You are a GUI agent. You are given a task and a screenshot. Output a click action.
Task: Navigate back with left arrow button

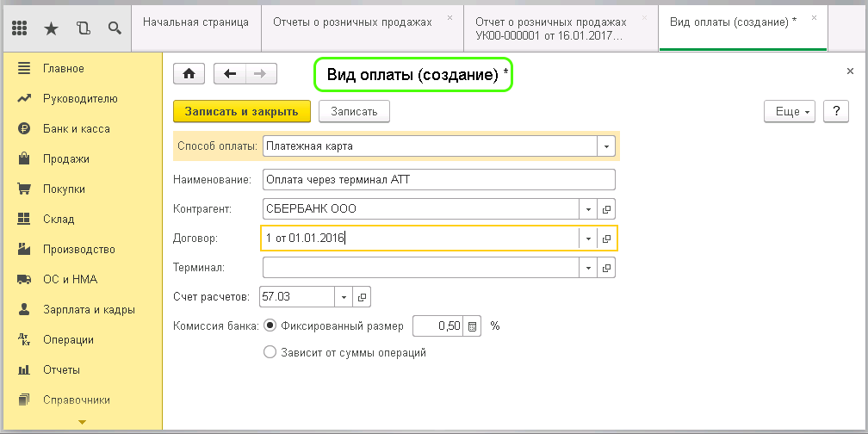pos(229,74)
